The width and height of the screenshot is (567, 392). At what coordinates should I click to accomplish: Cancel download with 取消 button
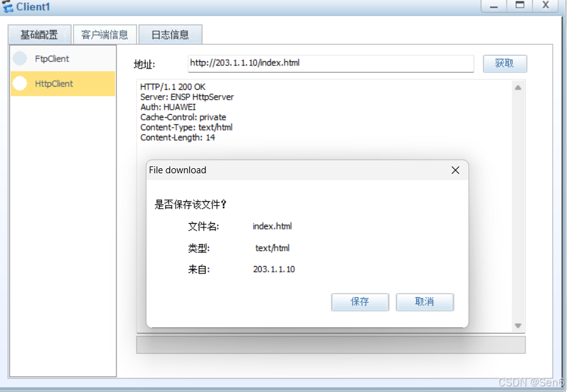coord(424,302)
